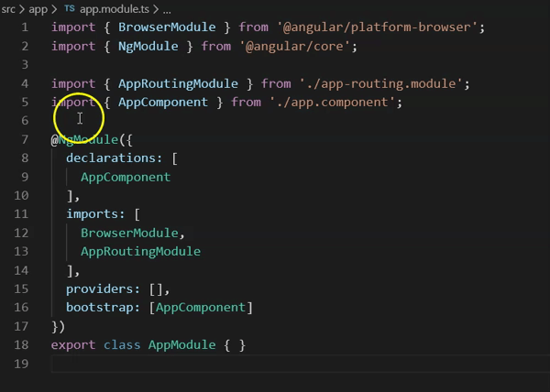Place cursor on empty line 19
Viewport: 550px width, 392px height.
pyautogui.click(x=301, y=364)
